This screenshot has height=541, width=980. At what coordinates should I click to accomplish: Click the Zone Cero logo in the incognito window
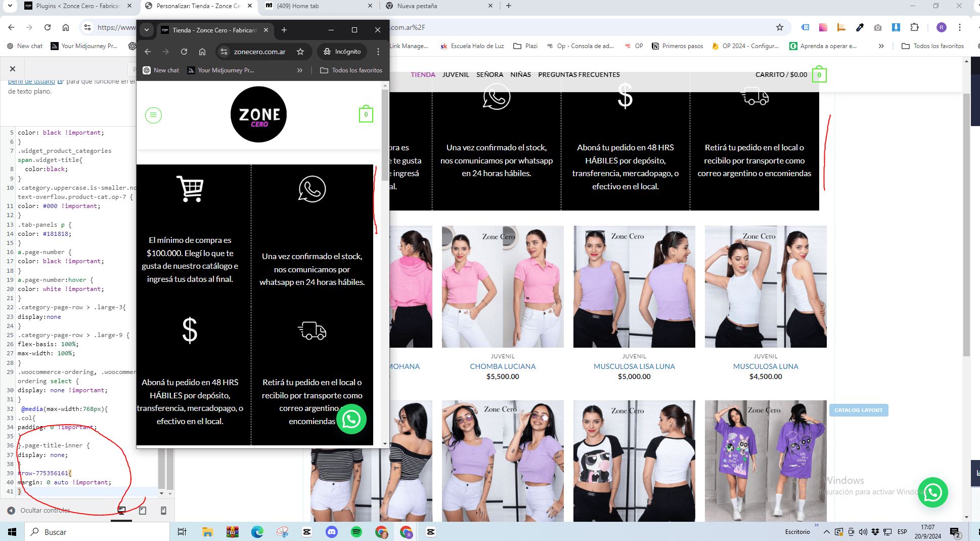pyautogui.click(x=259, y=114)
